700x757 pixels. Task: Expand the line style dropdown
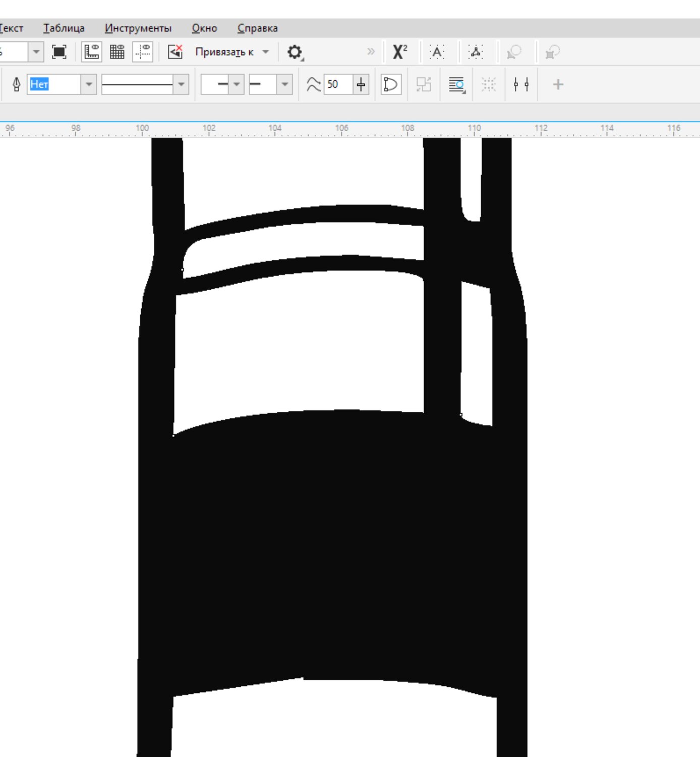181,84
